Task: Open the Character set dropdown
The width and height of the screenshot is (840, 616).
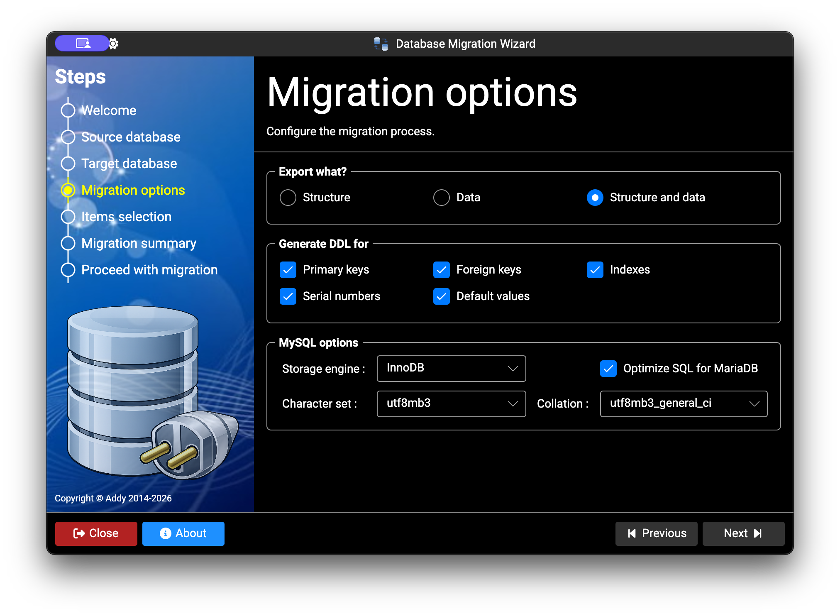Action: coord(451,403)
